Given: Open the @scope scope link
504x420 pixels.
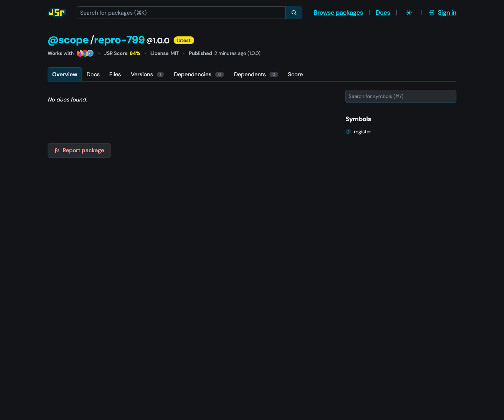Looking at the screenshot, I should [68, 40].
